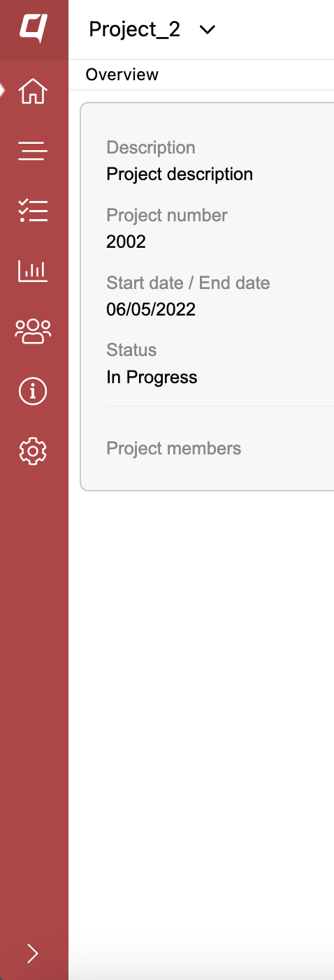Click the Start date / End date label
This screenshot has height=980, width=334.
pos(188,283)
